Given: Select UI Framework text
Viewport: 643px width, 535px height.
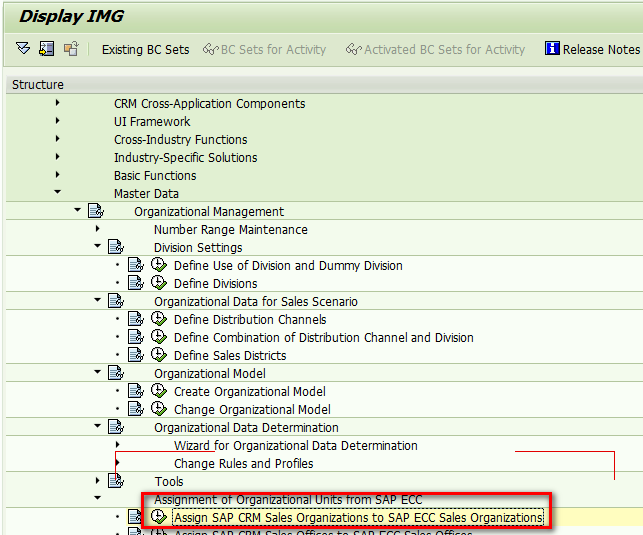Looking at the screenshot, I should tap(152, 121).
